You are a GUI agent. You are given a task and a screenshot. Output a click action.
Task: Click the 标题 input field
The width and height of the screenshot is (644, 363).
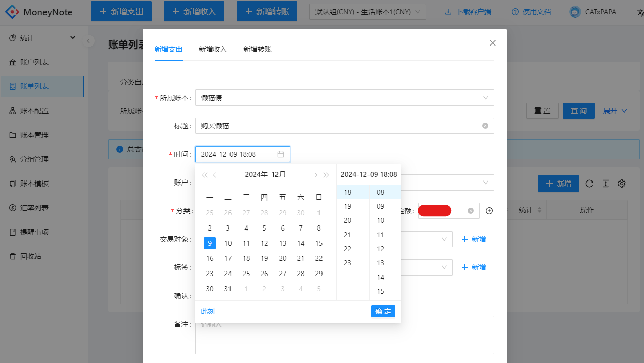coord(345,126)
